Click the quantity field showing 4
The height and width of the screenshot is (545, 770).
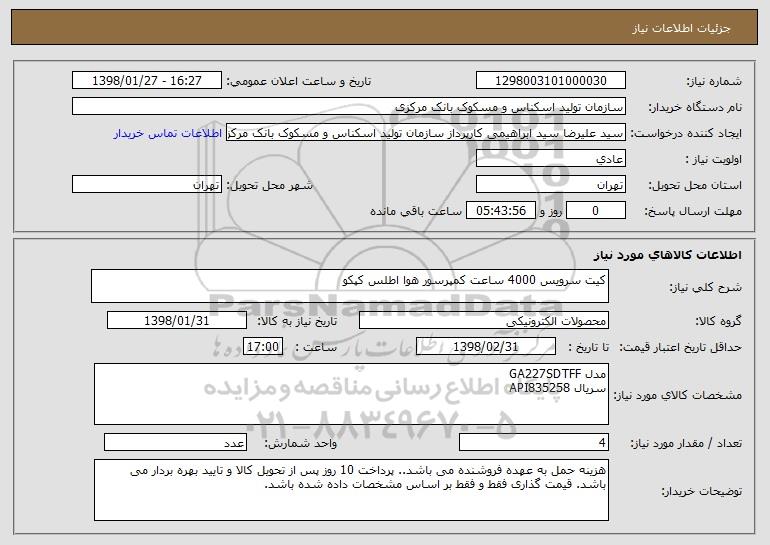[534, 442]
